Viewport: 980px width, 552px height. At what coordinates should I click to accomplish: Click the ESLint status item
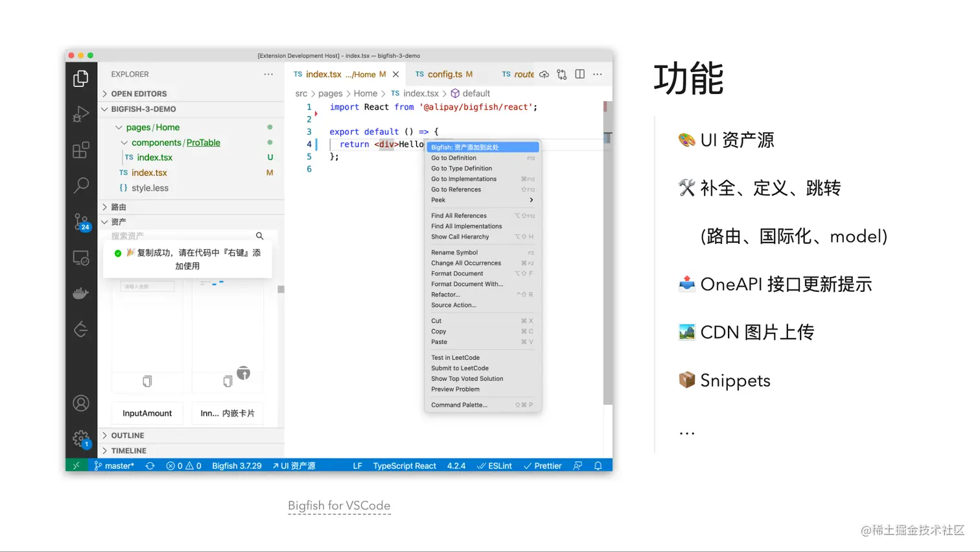(x=495, y=466)
